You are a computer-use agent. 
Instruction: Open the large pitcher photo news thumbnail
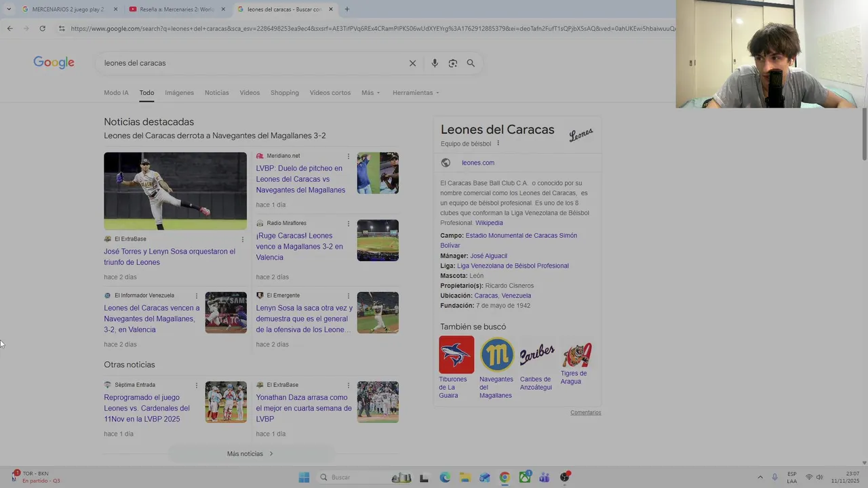[175, 191]
